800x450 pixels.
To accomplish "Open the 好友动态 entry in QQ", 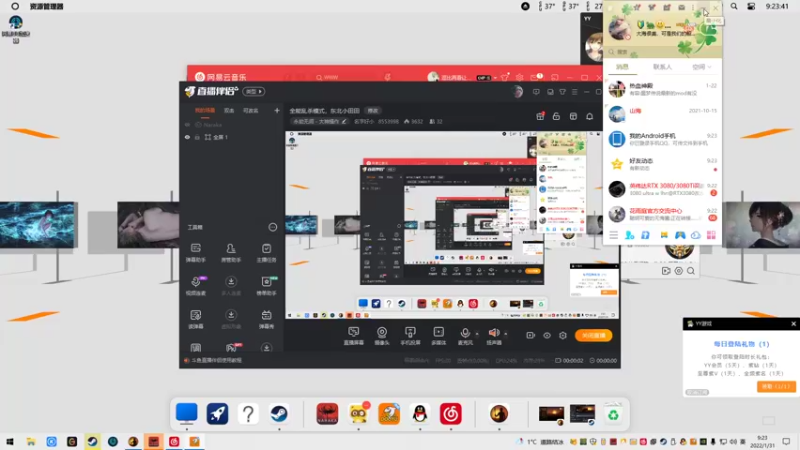I will [x=662, y=164].
